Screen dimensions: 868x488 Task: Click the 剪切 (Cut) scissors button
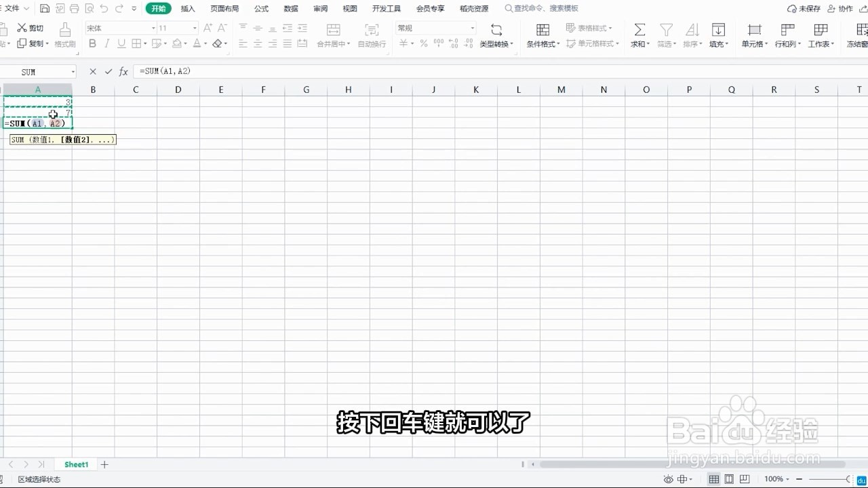(31, 28)
